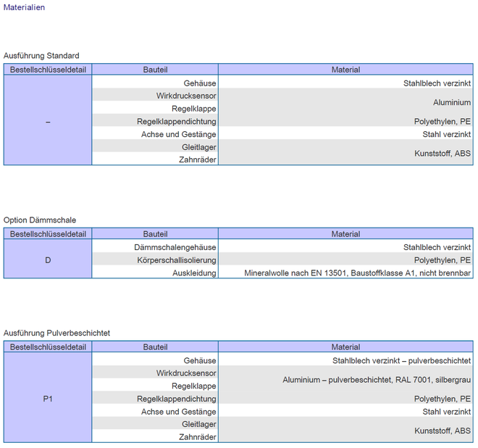Select the dash order key cell in Standard table
Viewport: 478px width, 448px height.
[48, 122]
